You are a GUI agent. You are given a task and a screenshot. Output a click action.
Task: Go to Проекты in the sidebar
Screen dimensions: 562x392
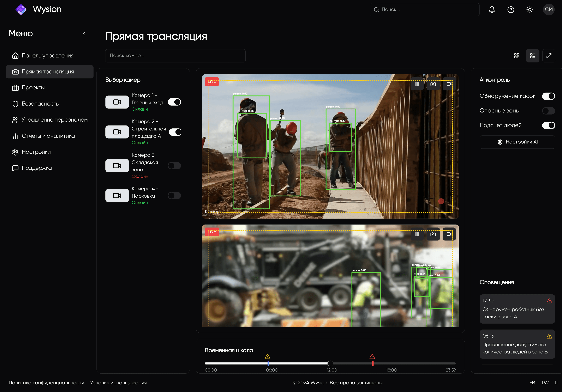click(x=50, y=88)
